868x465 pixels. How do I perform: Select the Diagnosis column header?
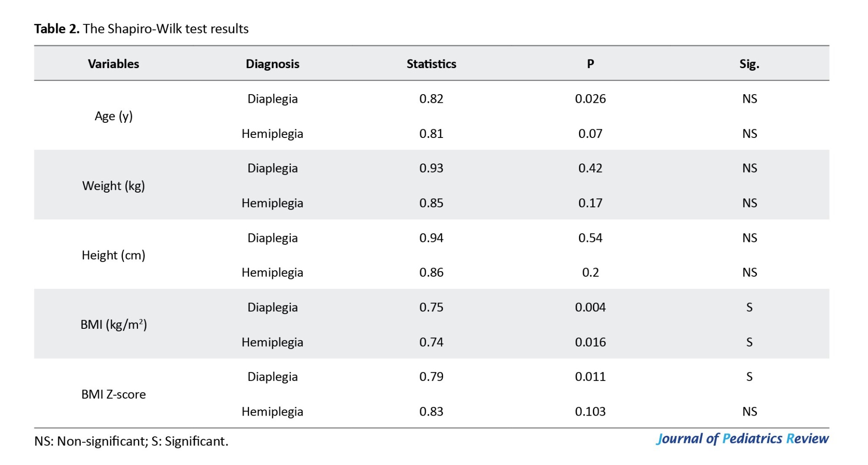click(272, 64)
